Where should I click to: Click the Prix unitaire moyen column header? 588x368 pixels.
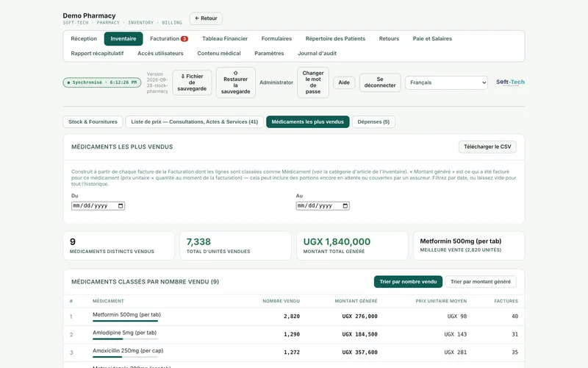[x=441, y=301]
